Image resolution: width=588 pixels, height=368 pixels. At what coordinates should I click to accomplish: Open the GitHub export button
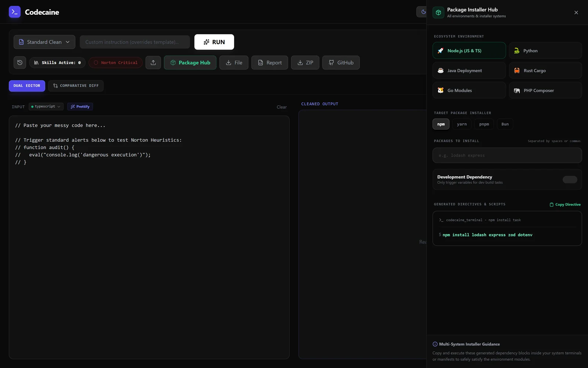coord(341,63)
